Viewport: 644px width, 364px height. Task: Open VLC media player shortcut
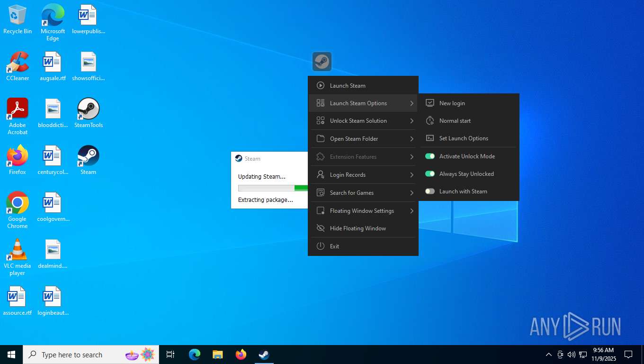[18, 257]
